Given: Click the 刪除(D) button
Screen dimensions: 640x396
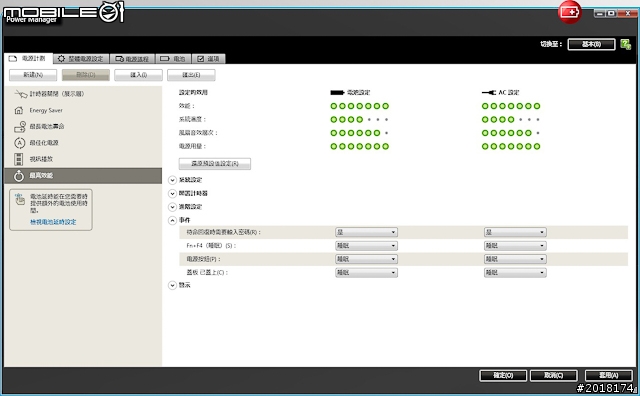Looking at the screenshot, I should (x=86, y=75).
